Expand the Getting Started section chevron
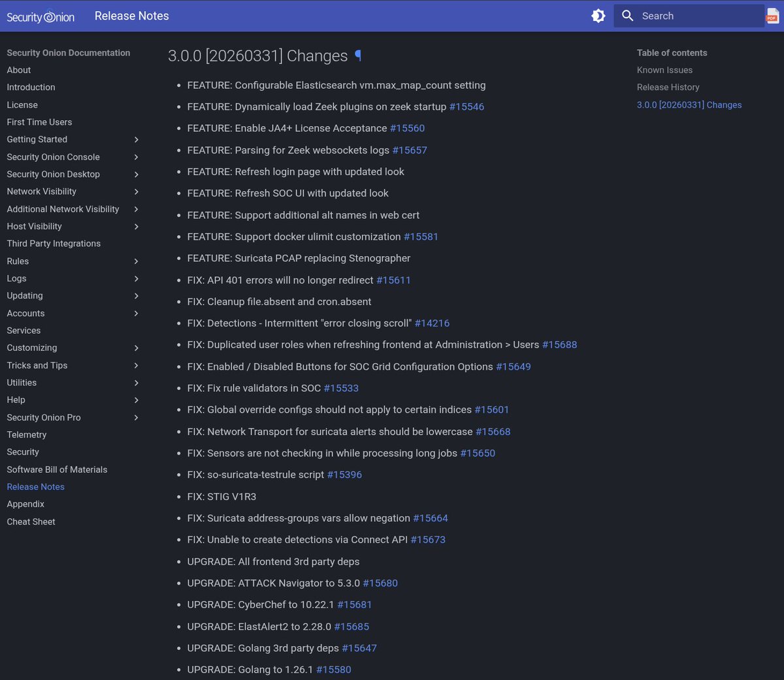 (136, 140)
